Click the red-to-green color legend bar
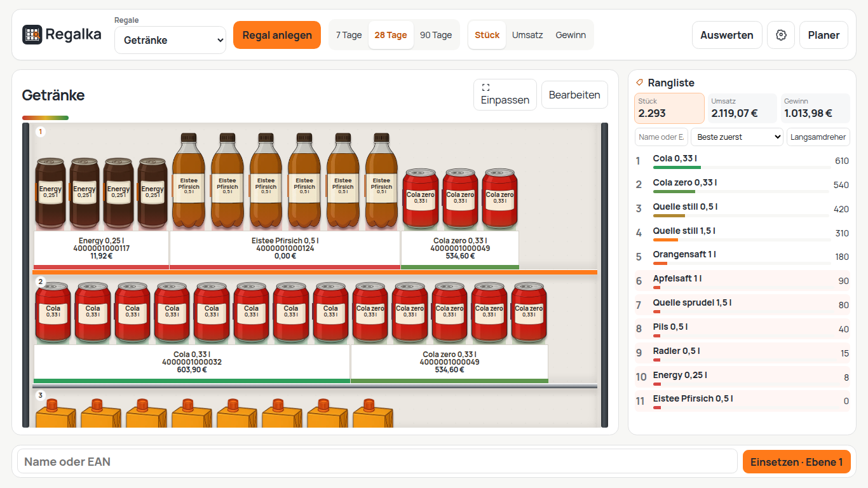The height and width of the screenshot is (488, 868). coord(45,118)
